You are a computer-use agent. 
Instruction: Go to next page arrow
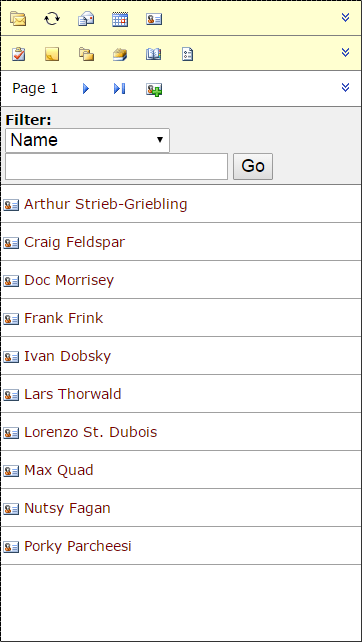[x=86, y=88]
